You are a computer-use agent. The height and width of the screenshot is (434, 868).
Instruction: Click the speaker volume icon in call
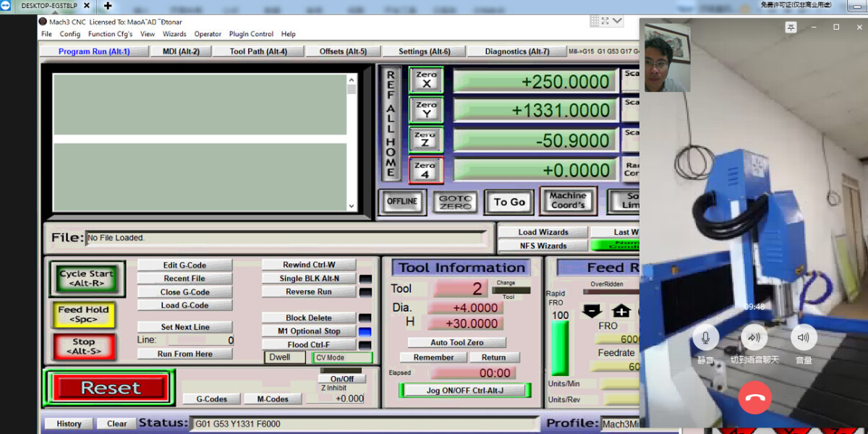coord(803,338)
